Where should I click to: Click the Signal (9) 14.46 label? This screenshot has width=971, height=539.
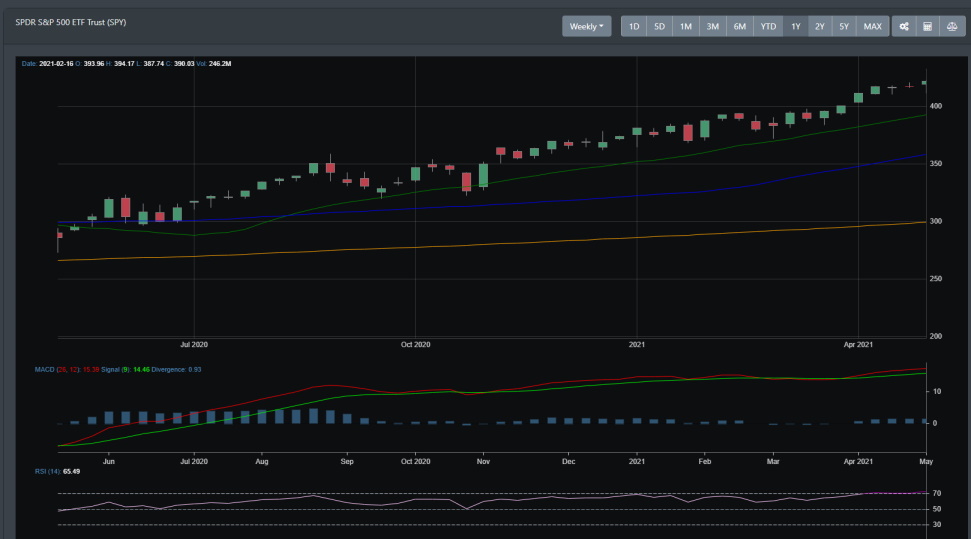coord(125,370)
